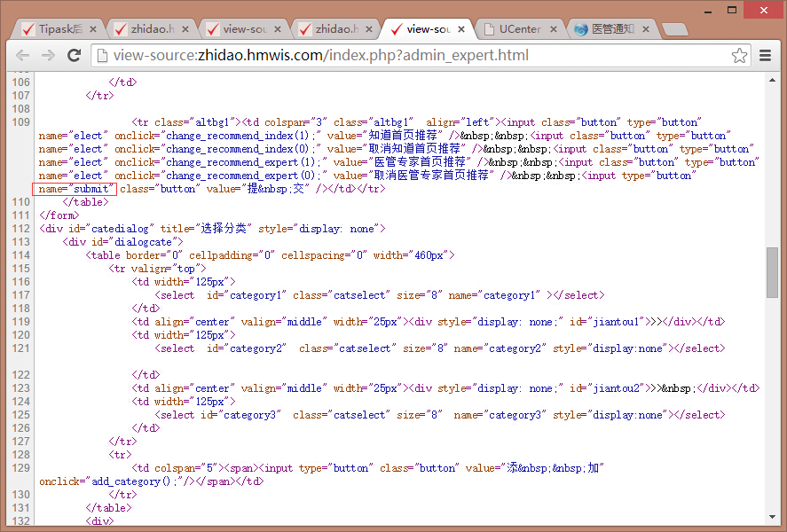Switch to the UCenter tab
The image size is (787, 532).
[515, 29]
